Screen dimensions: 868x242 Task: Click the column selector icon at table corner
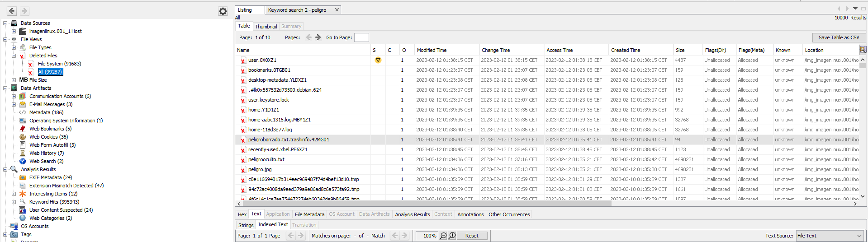point(863,50)
